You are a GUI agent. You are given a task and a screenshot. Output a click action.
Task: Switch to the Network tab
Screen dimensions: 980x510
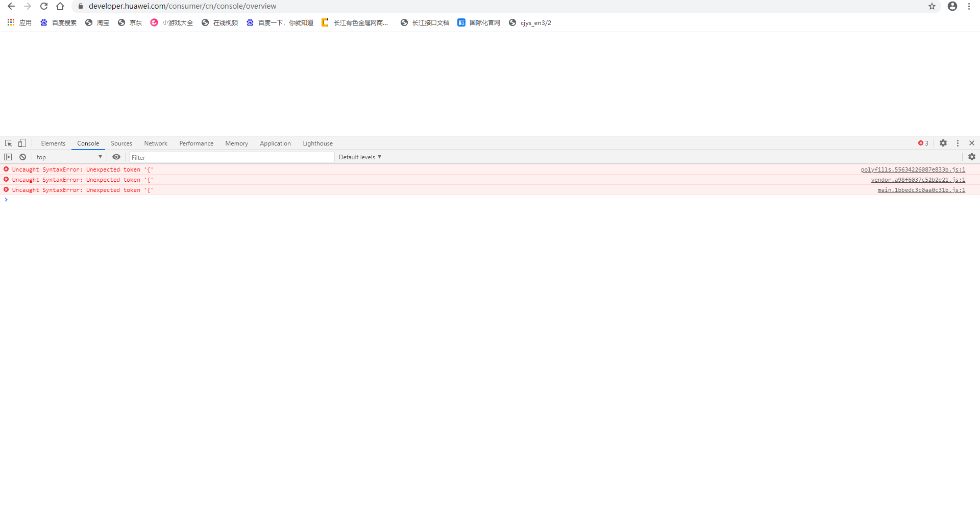[x=156, y=143]
